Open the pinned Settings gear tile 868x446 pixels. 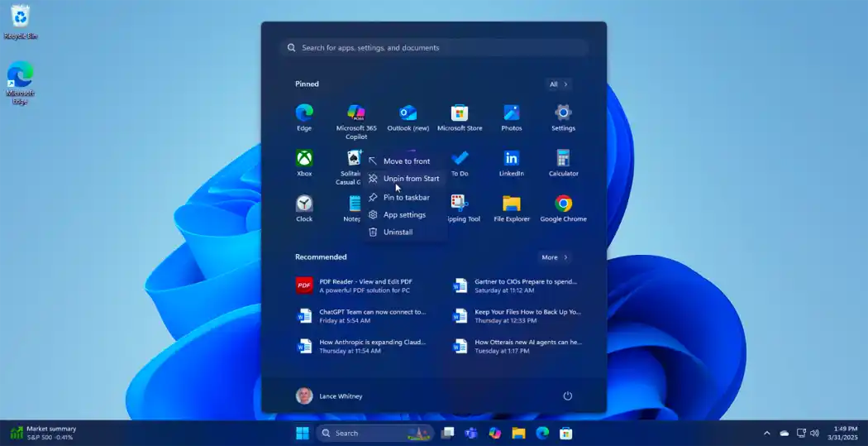(563, 118)
